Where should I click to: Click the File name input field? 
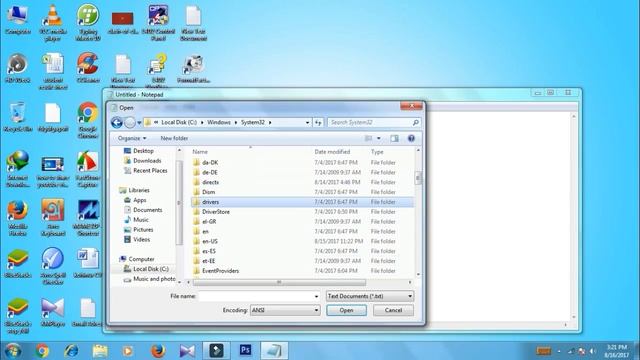[x=256, y=296]
